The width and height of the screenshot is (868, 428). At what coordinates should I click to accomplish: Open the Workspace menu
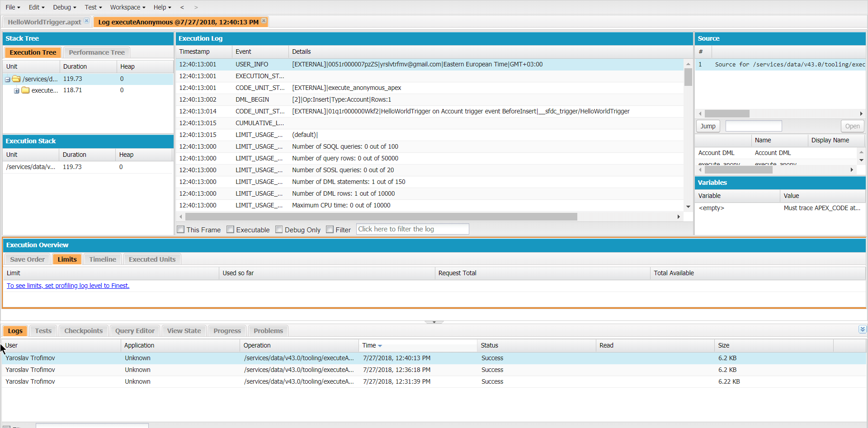coord(127,7)
